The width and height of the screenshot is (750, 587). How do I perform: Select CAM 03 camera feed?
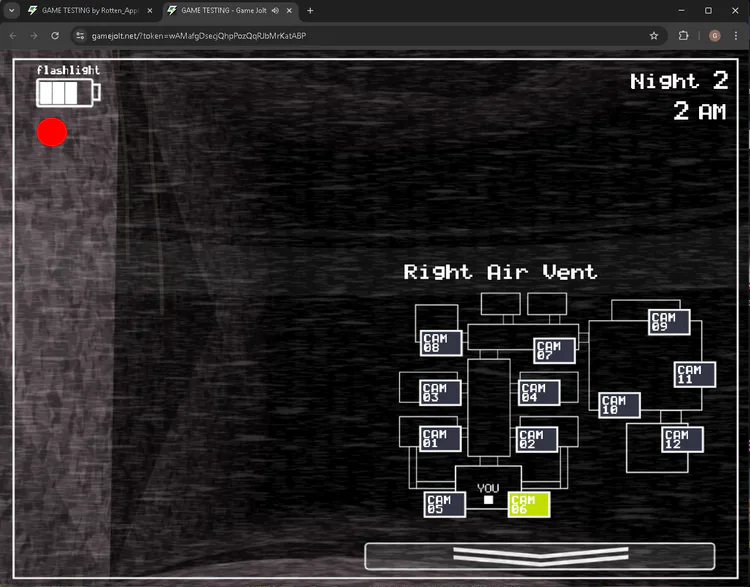440,393
